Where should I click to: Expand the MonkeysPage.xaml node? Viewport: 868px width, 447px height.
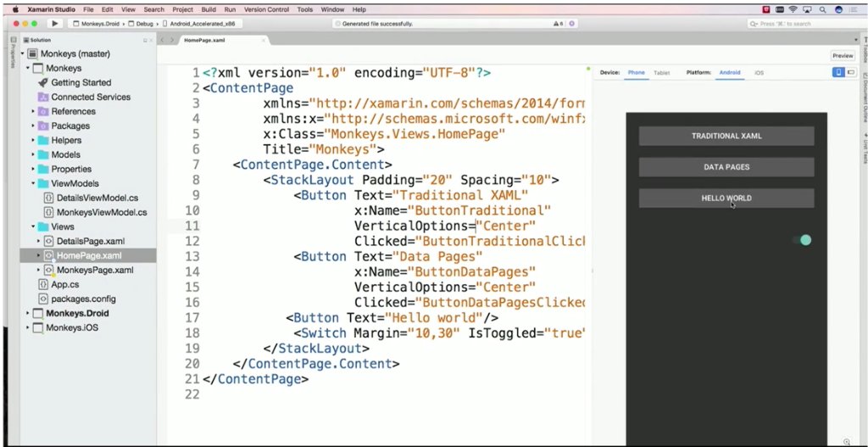click(x=38, y=270)
